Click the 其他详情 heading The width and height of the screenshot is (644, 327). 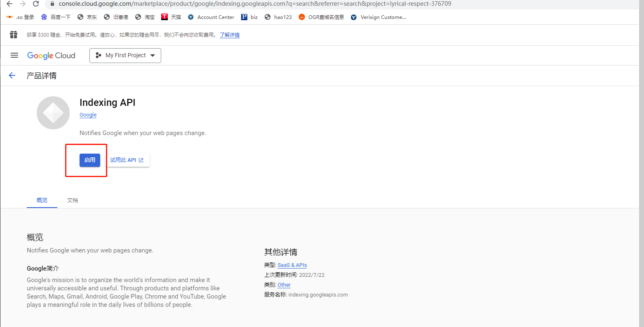pyautogui.click(x=281, y=252)
